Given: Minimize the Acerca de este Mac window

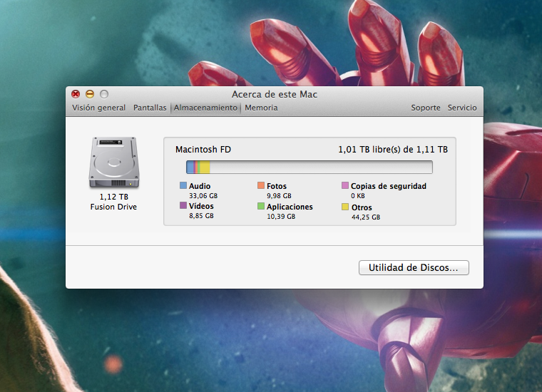Looking at the screenshot, I should (90, 94).
